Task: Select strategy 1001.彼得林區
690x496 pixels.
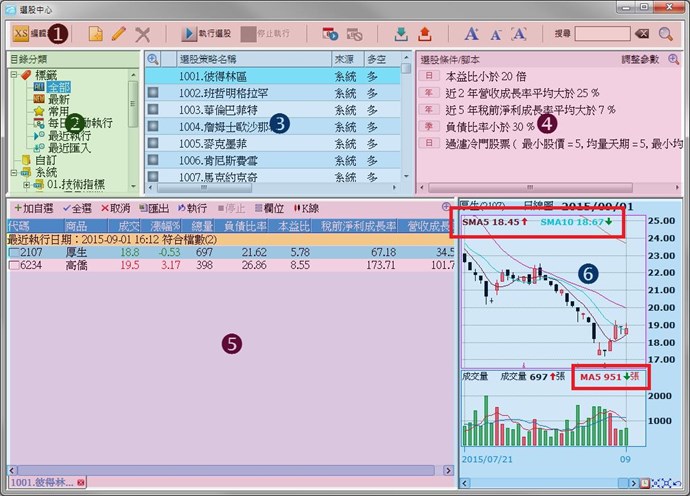Action: point(273,76)
